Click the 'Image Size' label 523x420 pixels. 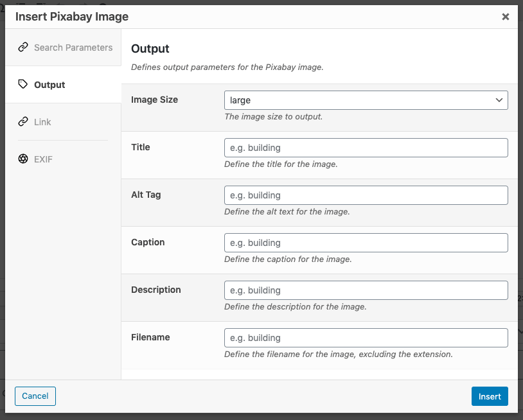[x=154, y=100]
